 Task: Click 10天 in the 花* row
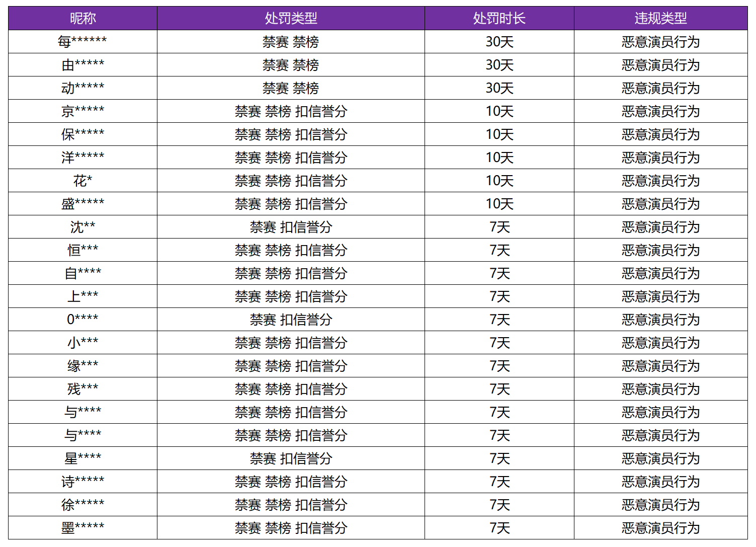(x=499, y=181)
